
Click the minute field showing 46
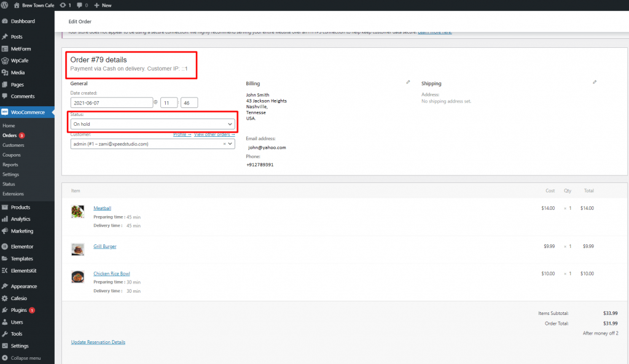click(189, 103)
